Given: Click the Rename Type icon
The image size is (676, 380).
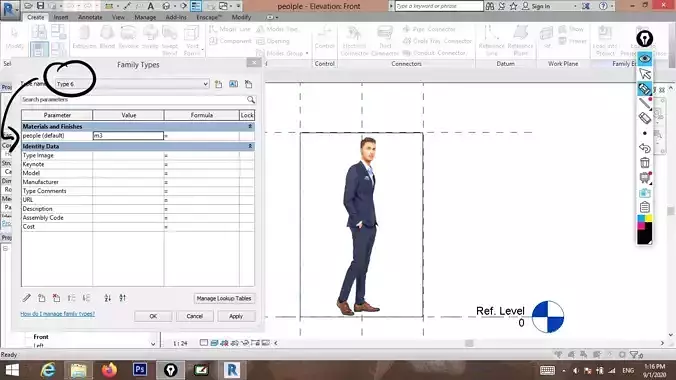Looking at the screenshot, I should click(x=233, y=84).
